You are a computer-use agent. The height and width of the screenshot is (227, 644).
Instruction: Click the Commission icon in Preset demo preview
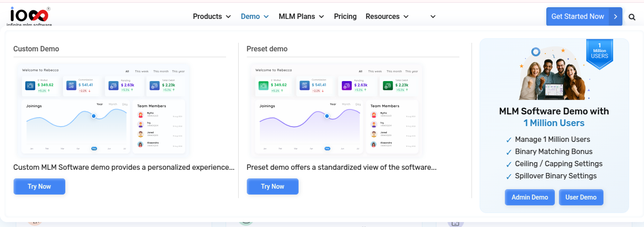[305, 86]
